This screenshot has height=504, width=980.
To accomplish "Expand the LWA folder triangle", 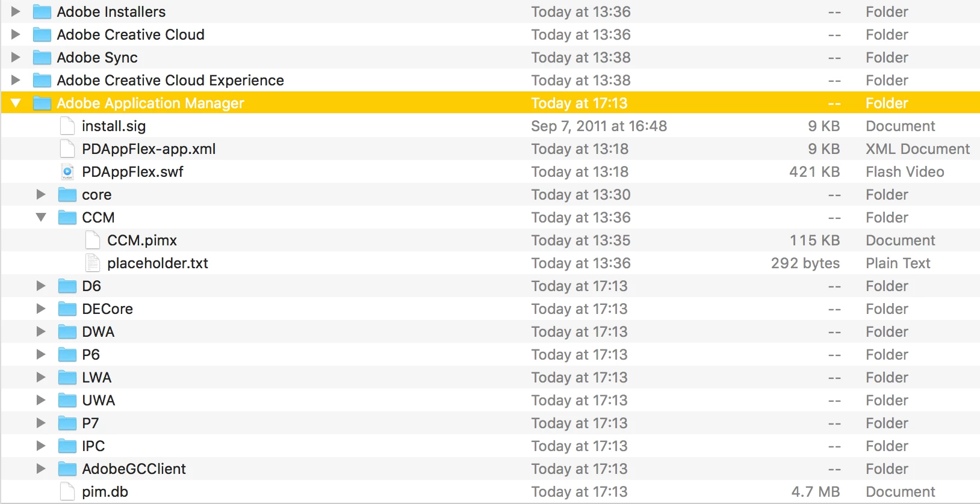I will pos(41,377).
